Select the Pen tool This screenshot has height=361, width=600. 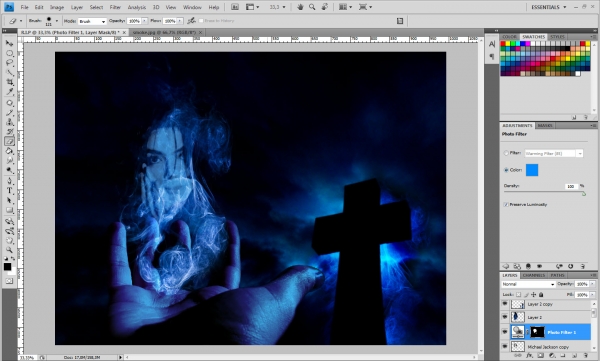click(x=9, y=181)
